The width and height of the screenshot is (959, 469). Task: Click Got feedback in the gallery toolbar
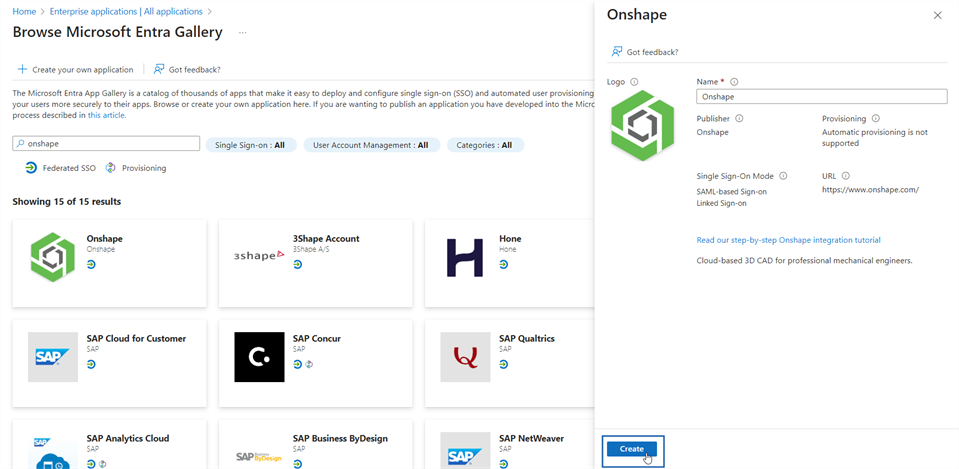coord(187,70)
